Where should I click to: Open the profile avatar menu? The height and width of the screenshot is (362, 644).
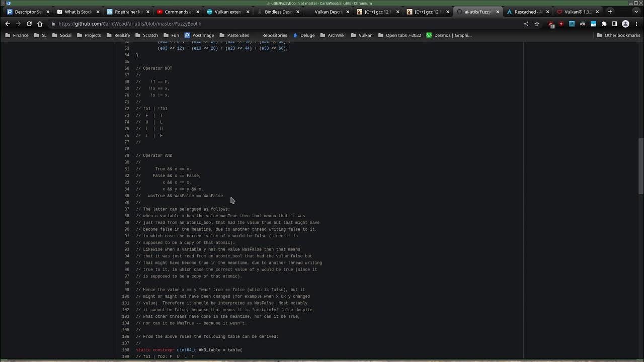(625, 24)
